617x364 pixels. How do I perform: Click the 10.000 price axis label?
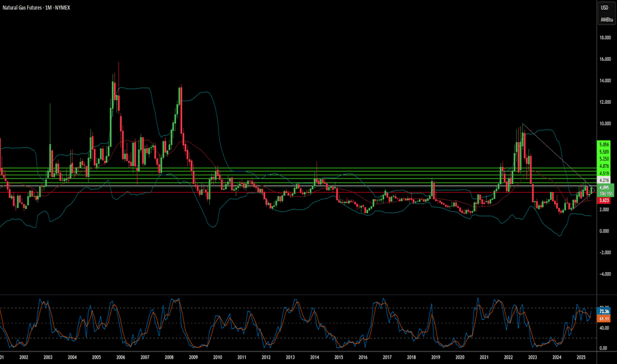tap(605, 124)
